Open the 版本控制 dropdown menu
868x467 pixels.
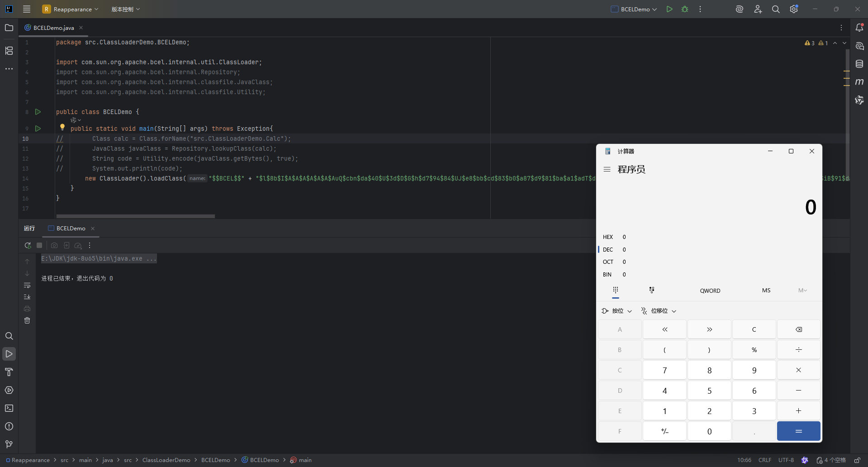coord(125,9)
